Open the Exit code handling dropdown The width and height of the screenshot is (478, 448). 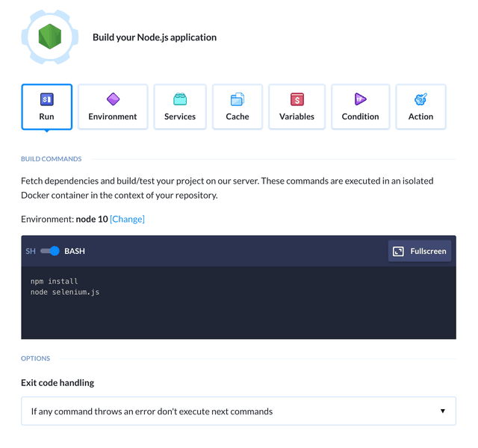click(x=238, y=411)
